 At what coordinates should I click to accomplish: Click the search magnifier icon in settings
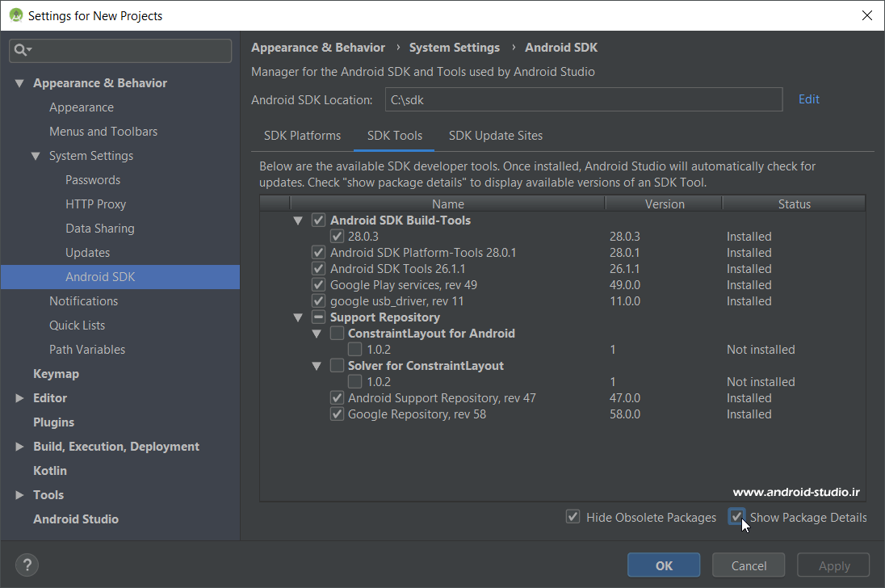click(23, 50)
